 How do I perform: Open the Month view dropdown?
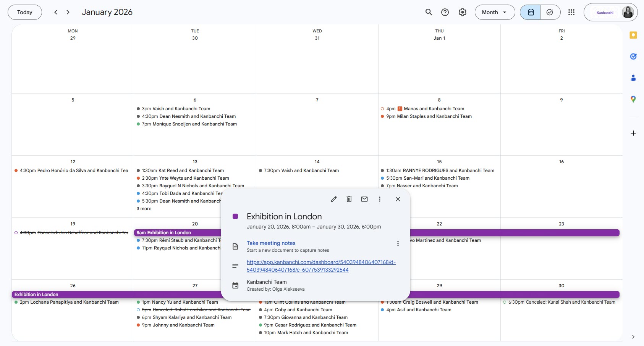(495, 12)
